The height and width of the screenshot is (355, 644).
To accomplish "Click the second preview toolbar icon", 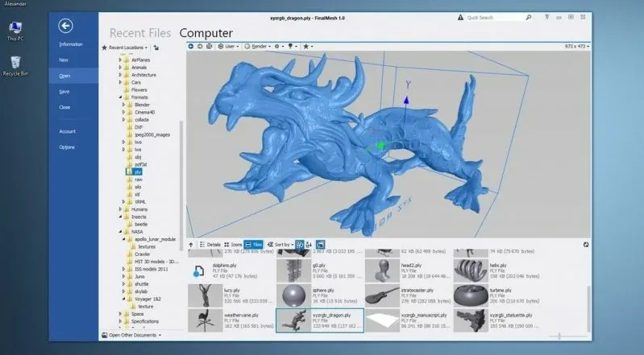I will point(200,47).
